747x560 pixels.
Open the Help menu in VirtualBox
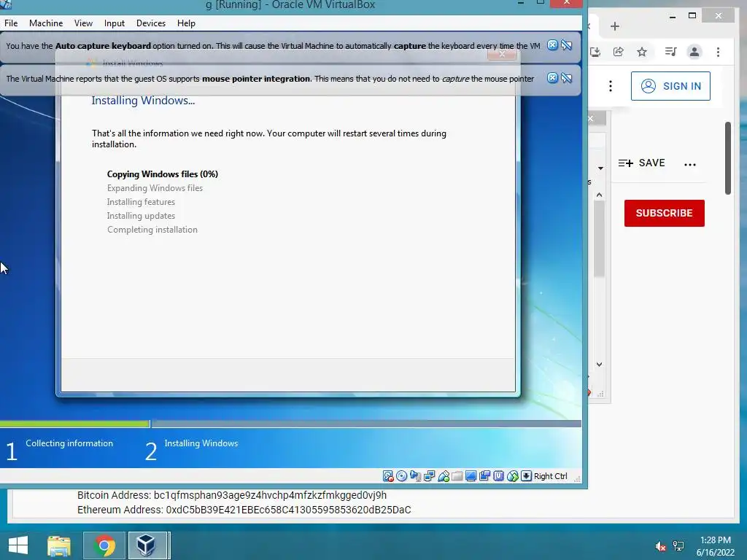pyautogui.click(x=186, y=23)
